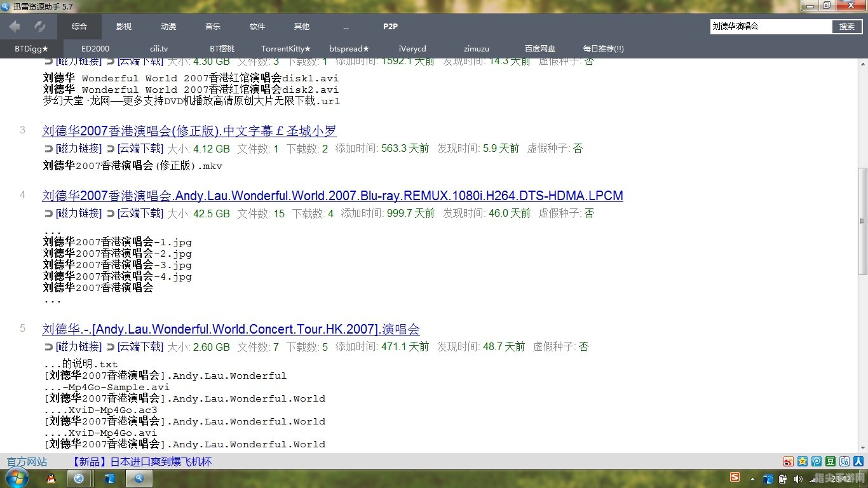
Task: Share to Baidu Tieba icon
Action: pos(844,462)
